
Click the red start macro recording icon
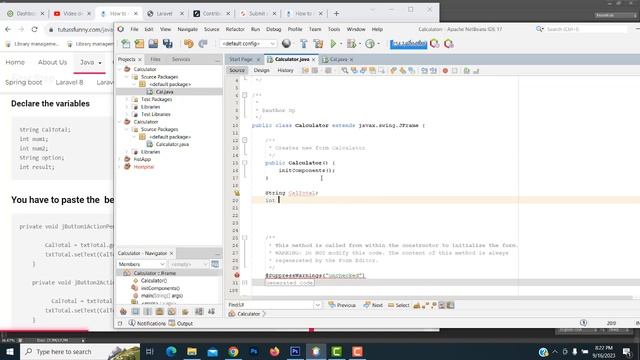coord(445,71)
